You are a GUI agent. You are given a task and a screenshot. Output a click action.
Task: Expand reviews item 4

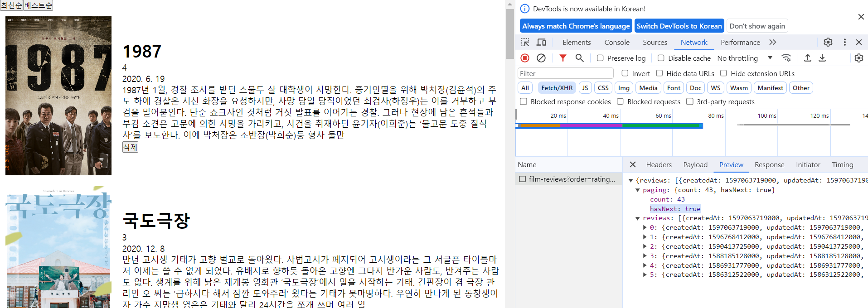645,265
